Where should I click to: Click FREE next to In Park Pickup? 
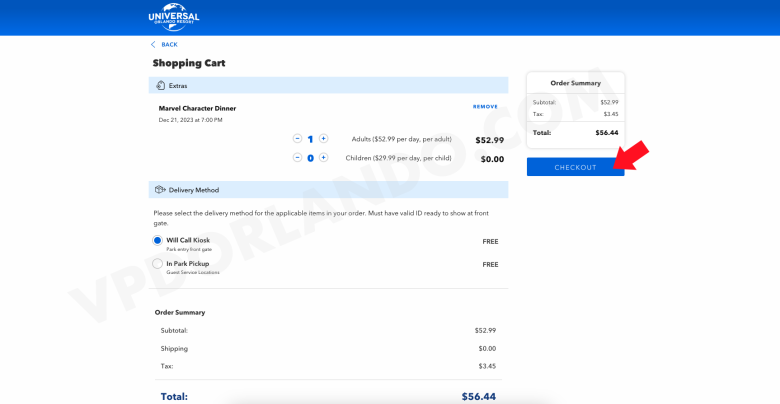(490, 265)
